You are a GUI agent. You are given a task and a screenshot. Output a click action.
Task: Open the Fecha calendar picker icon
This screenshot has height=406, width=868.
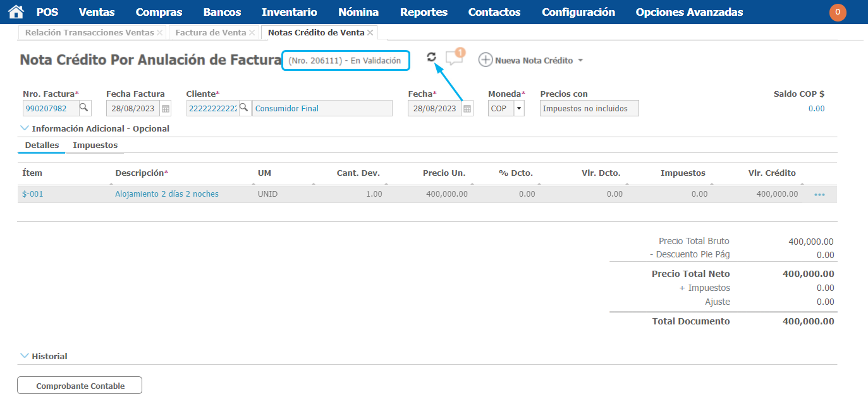pyautogui.click(x=467, y=109)
